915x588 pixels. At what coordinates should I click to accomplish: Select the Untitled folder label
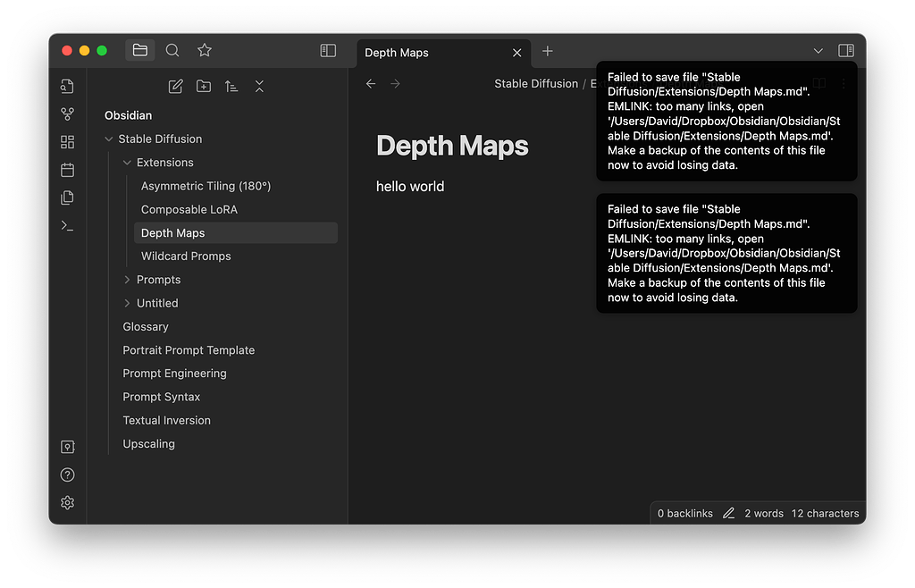[157, 303]
